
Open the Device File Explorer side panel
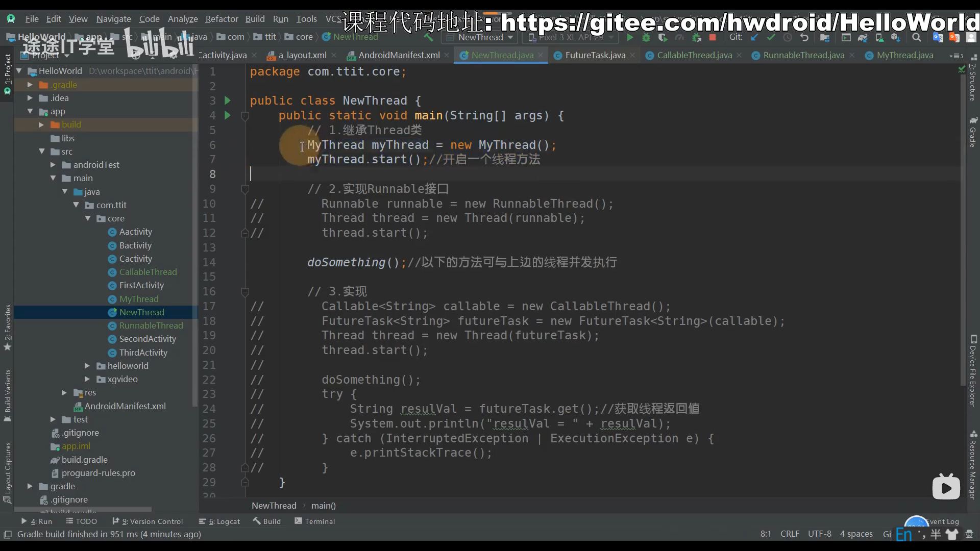pos(973,371)
